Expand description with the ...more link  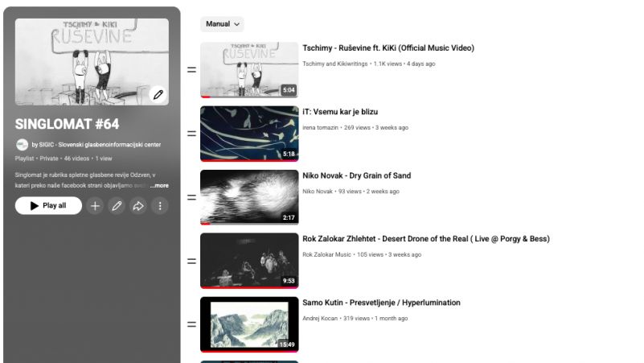159,186
